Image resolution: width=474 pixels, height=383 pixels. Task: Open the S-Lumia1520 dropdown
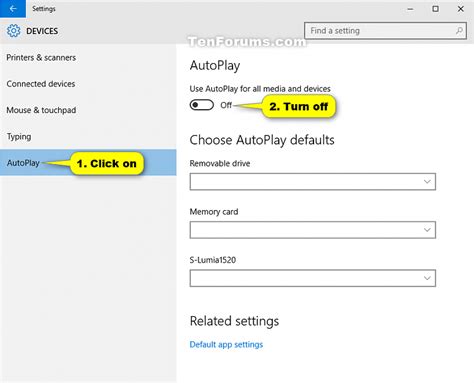pyautogui.click(x=313, y=278)
